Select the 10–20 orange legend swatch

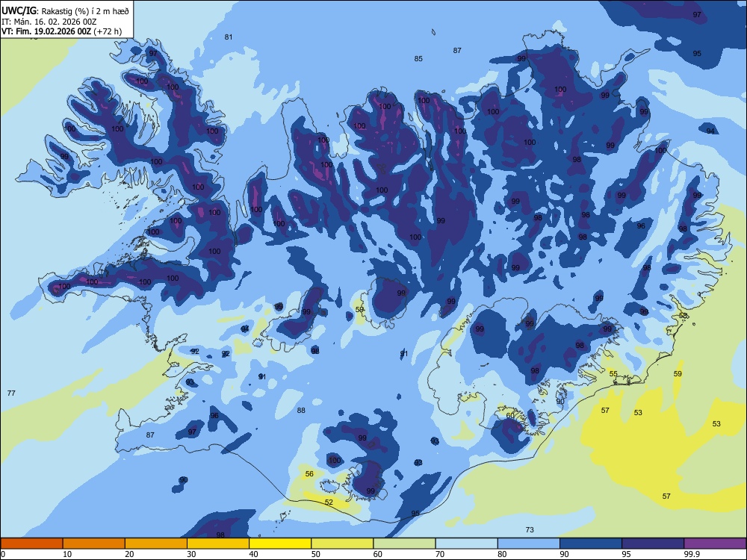click(94, 544)
